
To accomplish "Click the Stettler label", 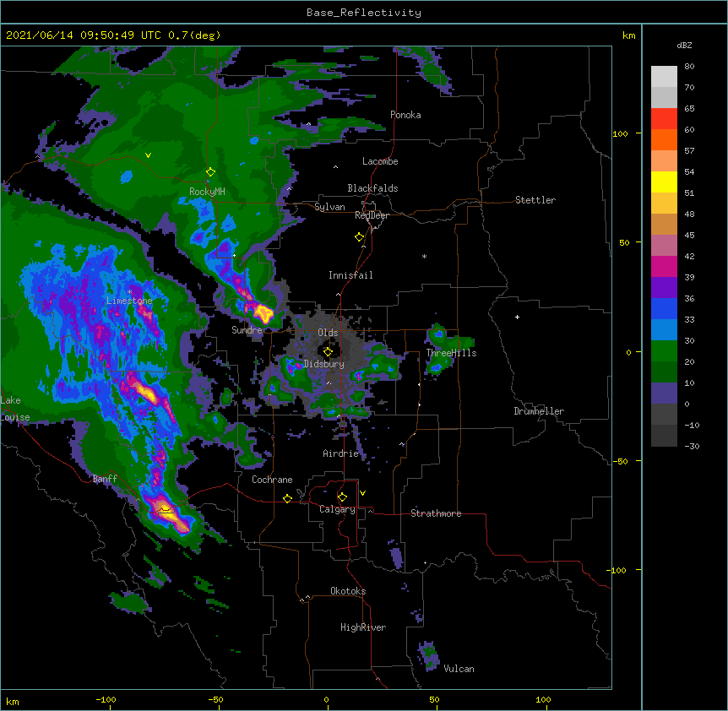I will 535,200.
